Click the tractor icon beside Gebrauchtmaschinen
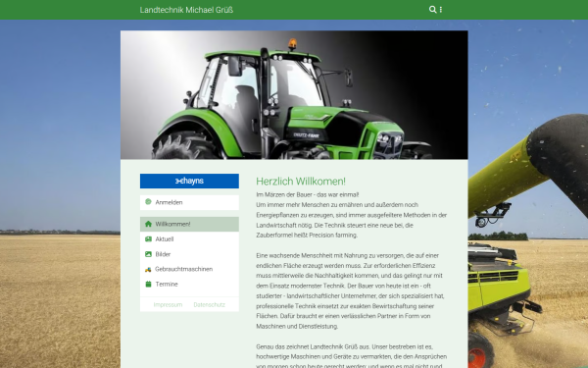This screenshot has height=368, width=588. (148, 269)
